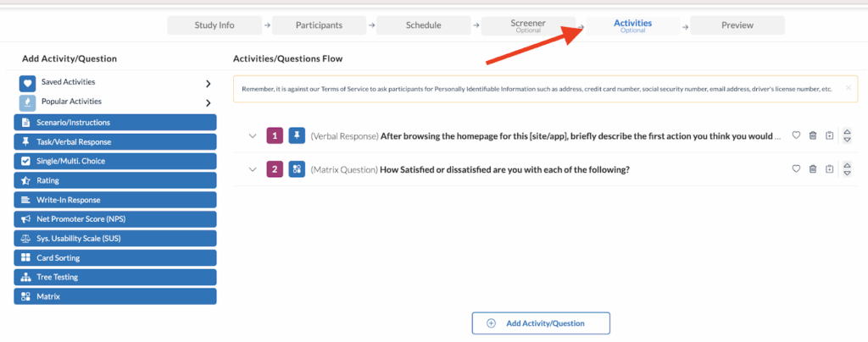Favorite the Matrix Question with heart icon

796,169
